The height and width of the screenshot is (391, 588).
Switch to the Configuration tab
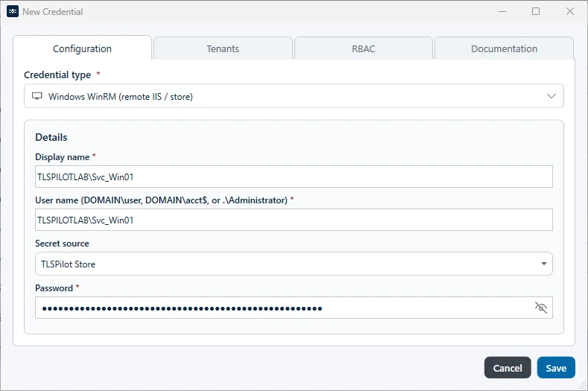point(82,48)
